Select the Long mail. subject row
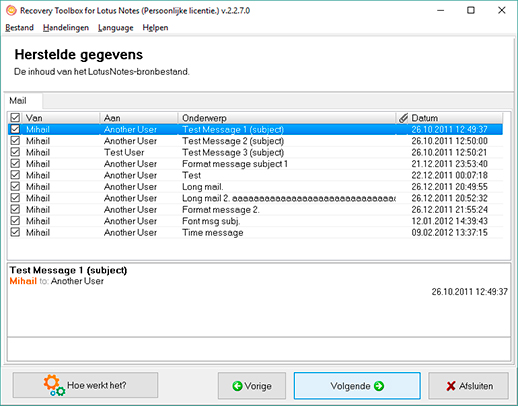 [x=202, y=187]
